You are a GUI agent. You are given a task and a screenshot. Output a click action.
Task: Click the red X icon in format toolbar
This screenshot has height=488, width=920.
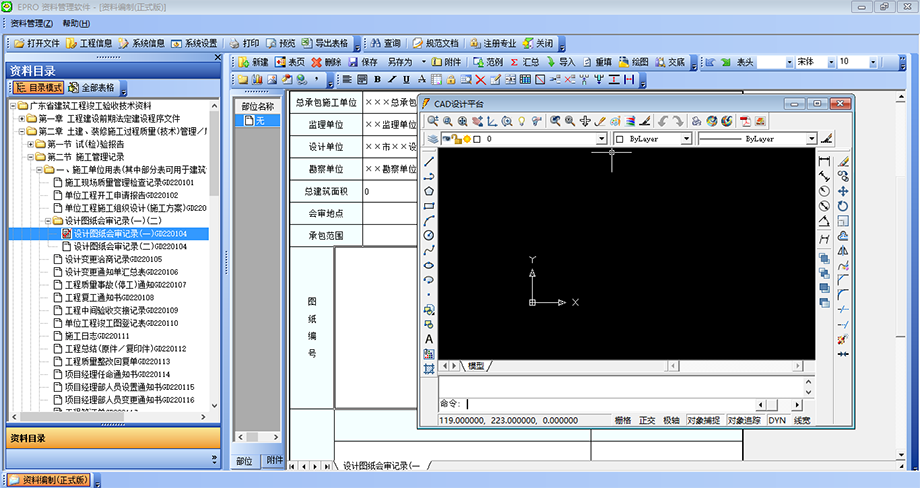[x=481, y=79]
